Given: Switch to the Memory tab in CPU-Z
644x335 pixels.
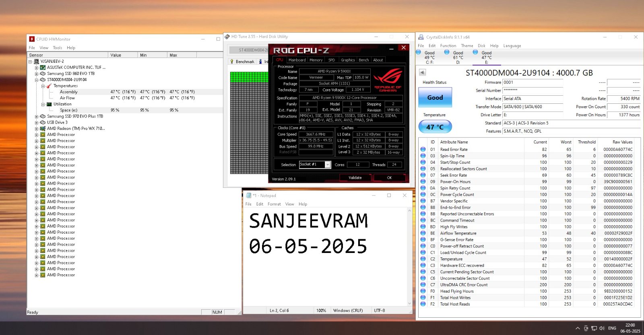Looking at the screenshot, I should (316, 60).
